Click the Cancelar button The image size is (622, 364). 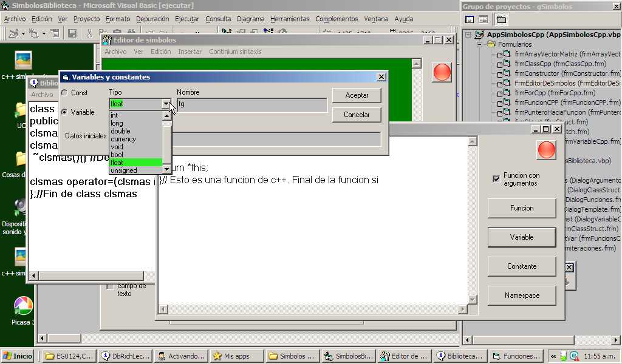point(357,115)
